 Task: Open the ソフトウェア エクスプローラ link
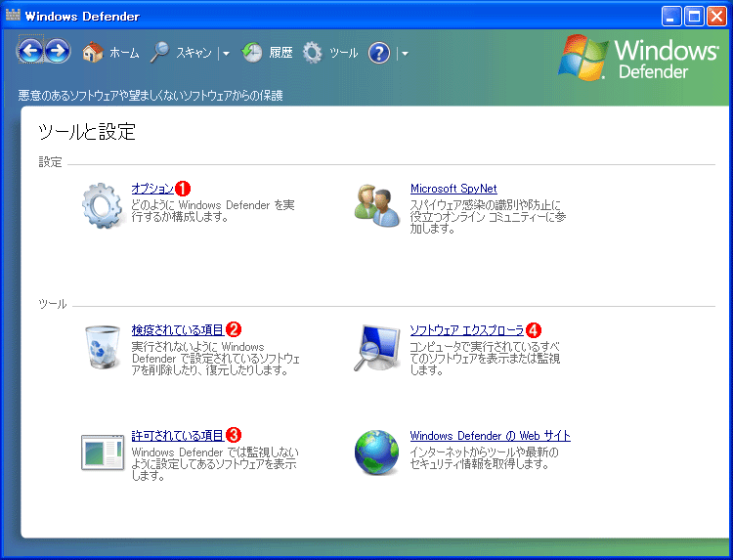466,330
